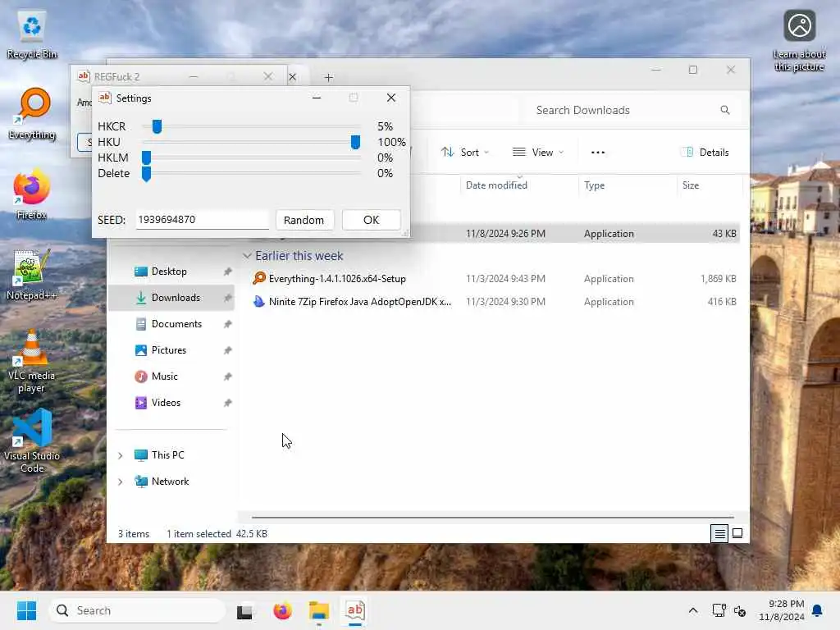
Task: Sort by the Date modified column
Action: 496,185
